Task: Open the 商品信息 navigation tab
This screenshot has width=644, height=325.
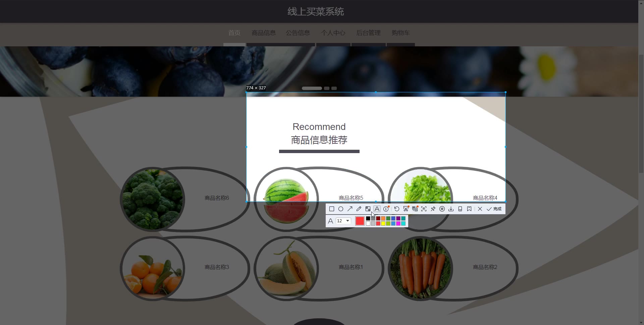Action: tap(264, 33)
